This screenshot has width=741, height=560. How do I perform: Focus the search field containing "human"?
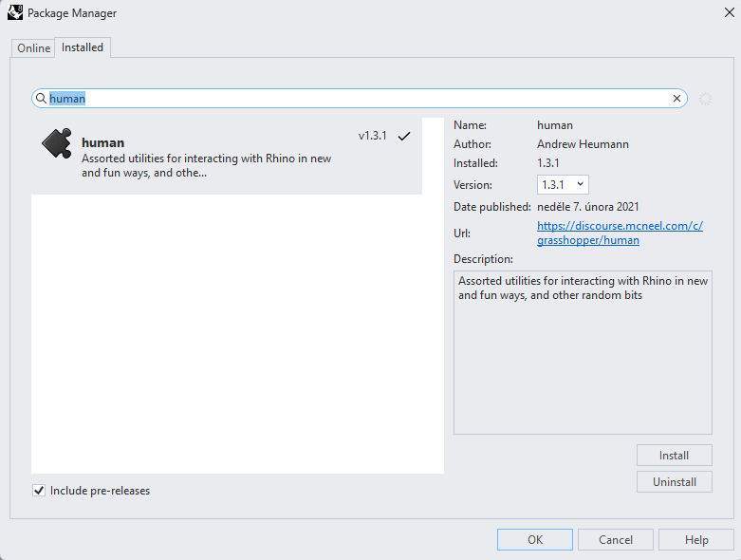[x=361, y=99]
